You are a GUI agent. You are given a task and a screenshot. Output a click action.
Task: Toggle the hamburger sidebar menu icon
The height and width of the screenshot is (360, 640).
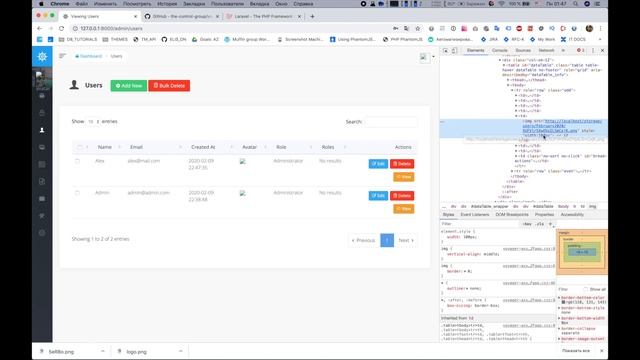coord(62,56)
